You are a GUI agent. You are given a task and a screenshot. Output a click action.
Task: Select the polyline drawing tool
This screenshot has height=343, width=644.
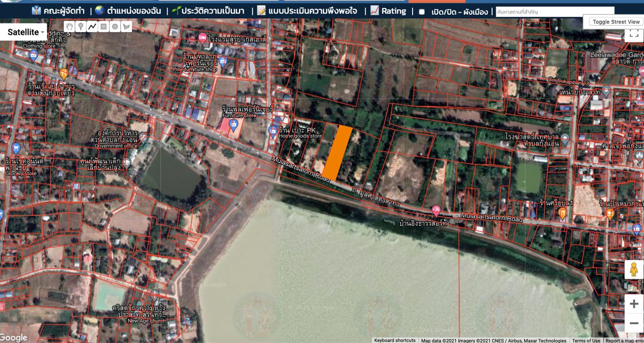pos(92,27)
